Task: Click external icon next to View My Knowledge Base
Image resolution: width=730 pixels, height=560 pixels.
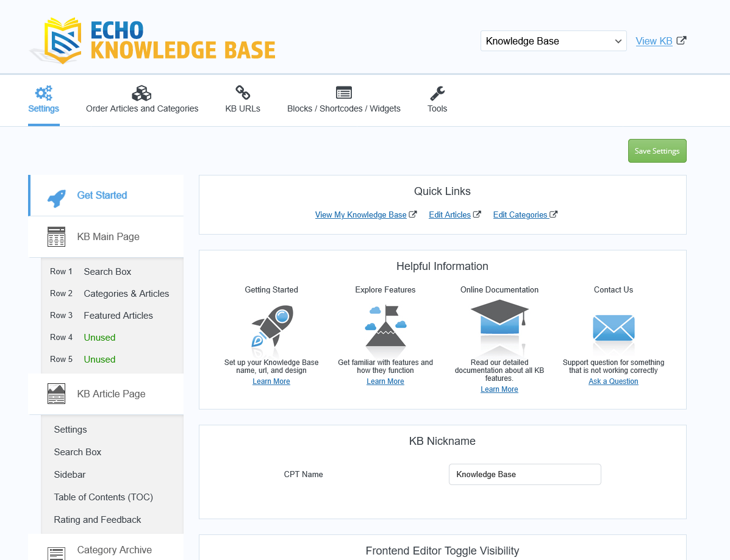Action: click(x=412, y=214)
